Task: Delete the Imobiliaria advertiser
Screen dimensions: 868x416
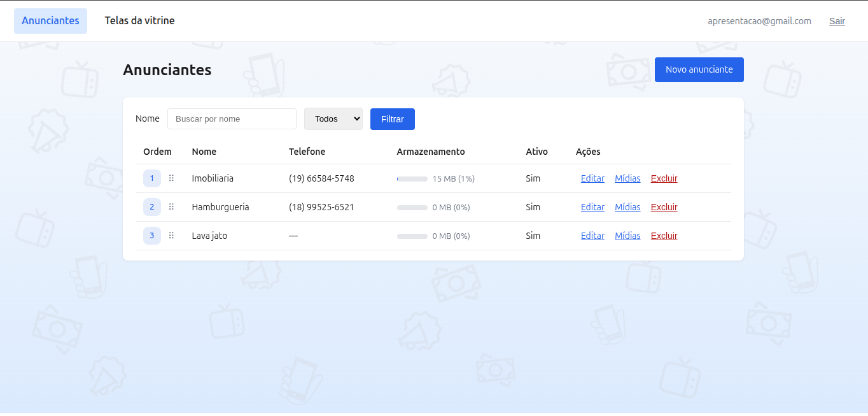Action: [664, 178]
